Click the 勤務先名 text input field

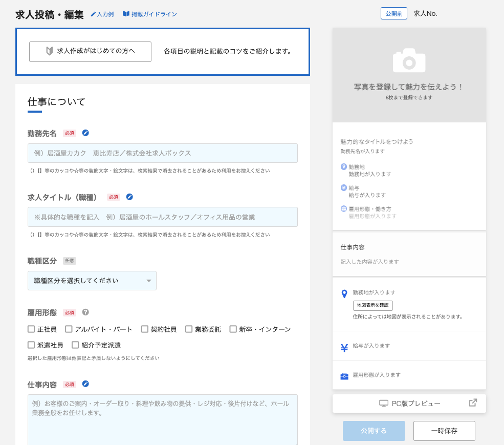(x=162, y=153)
